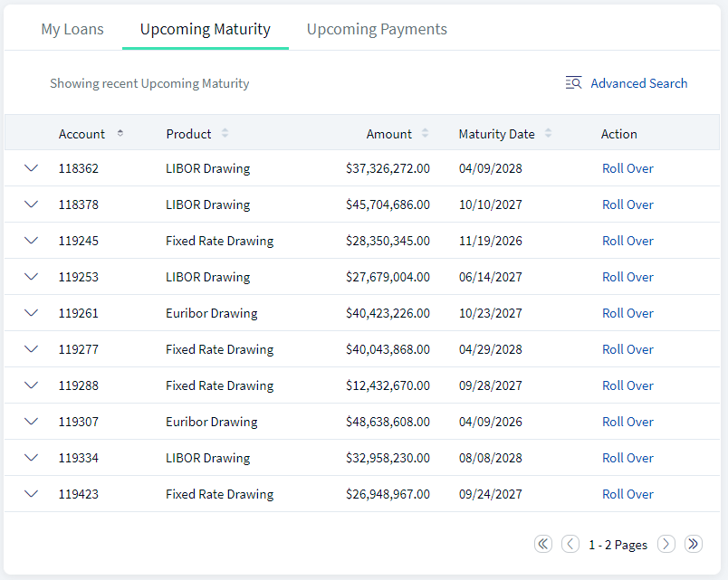Go to previous page icon

[570, 544]
